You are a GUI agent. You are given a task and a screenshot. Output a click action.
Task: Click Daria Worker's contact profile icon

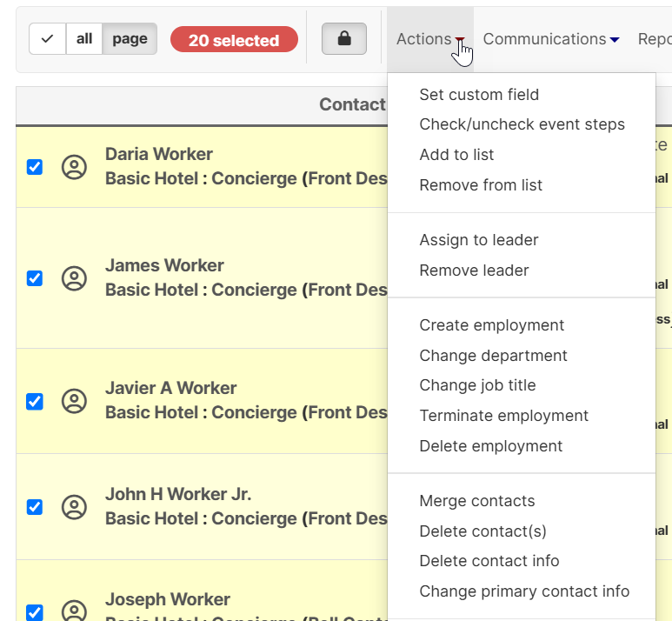coord(74,167)
